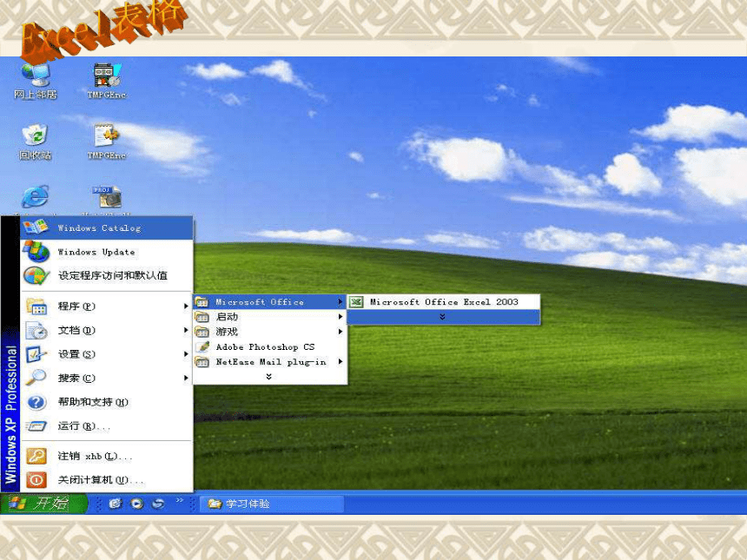Open the 回收站 recycle bin icon
747x560 pixels.
click(35, 142)
